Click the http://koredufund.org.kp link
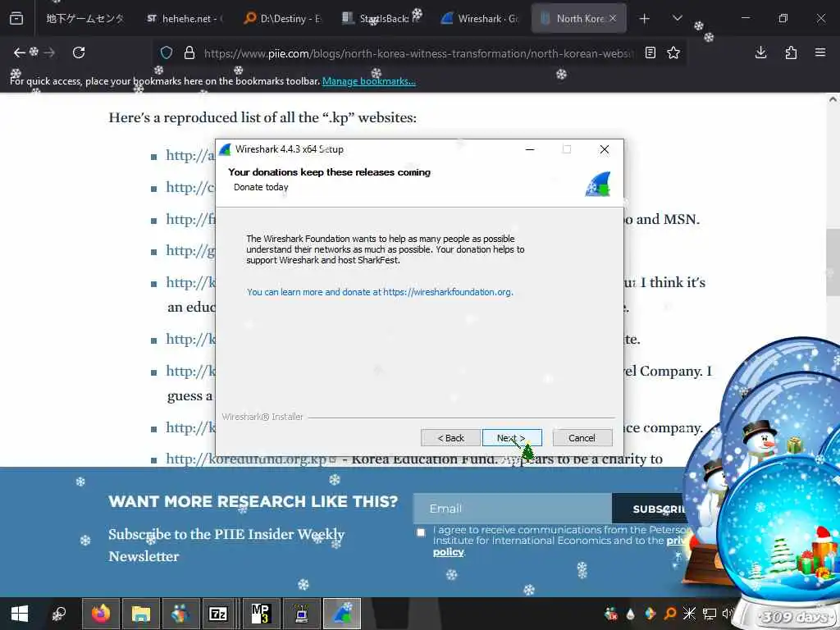840x630 pixels. point(246,459)
